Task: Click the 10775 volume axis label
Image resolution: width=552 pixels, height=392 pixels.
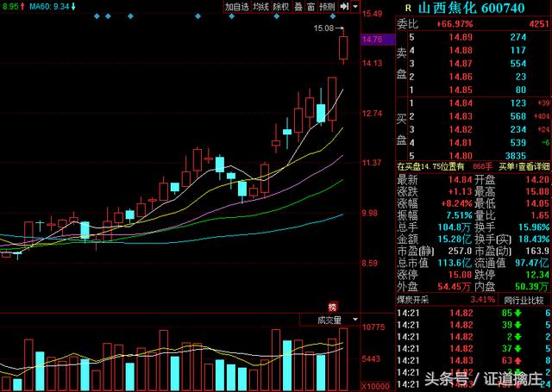Action: point(373,327)
